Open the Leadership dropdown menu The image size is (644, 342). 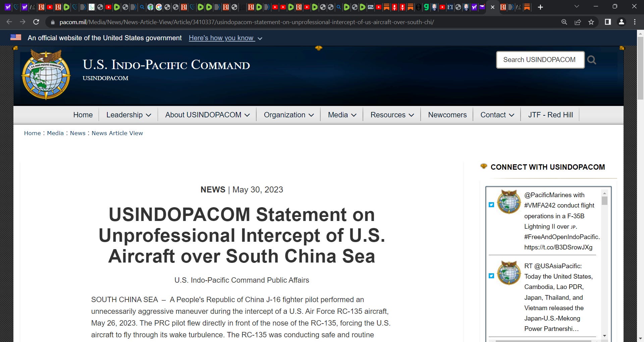coord(128,115)
